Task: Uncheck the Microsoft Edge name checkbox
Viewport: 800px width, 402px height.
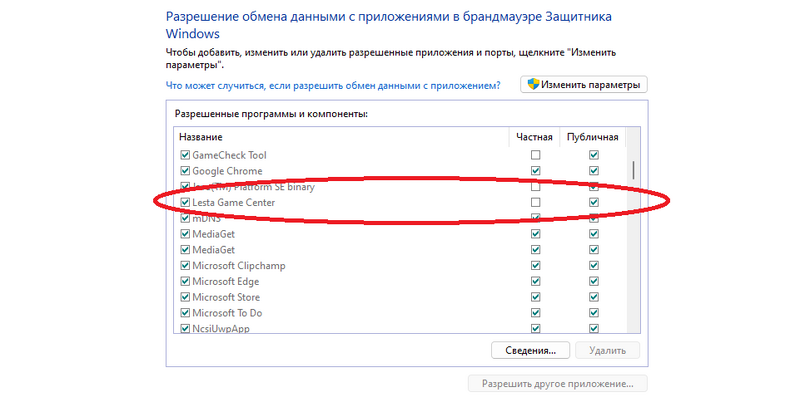Action: tap(185, 281)
